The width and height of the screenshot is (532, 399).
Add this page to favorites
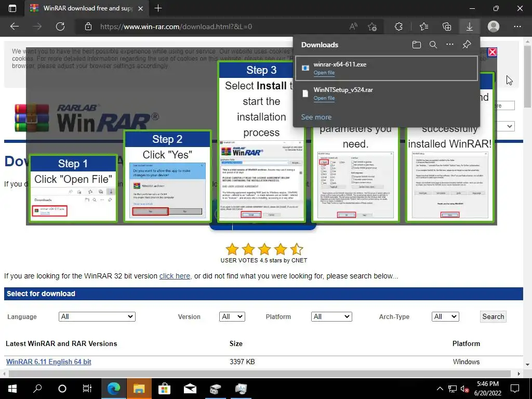click(372, 26)
